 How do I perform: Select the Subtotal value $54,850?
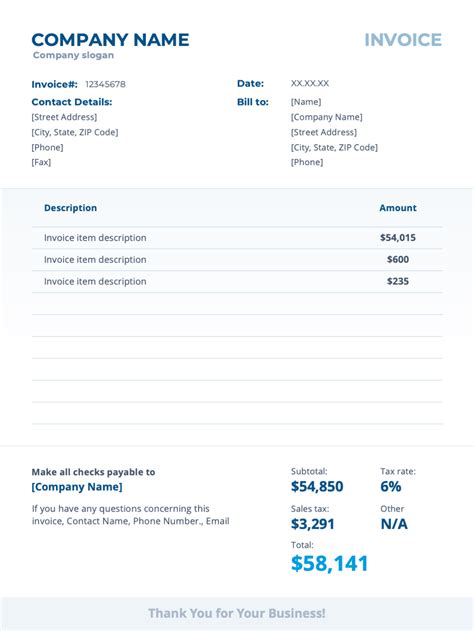click(x=317, y=487)
